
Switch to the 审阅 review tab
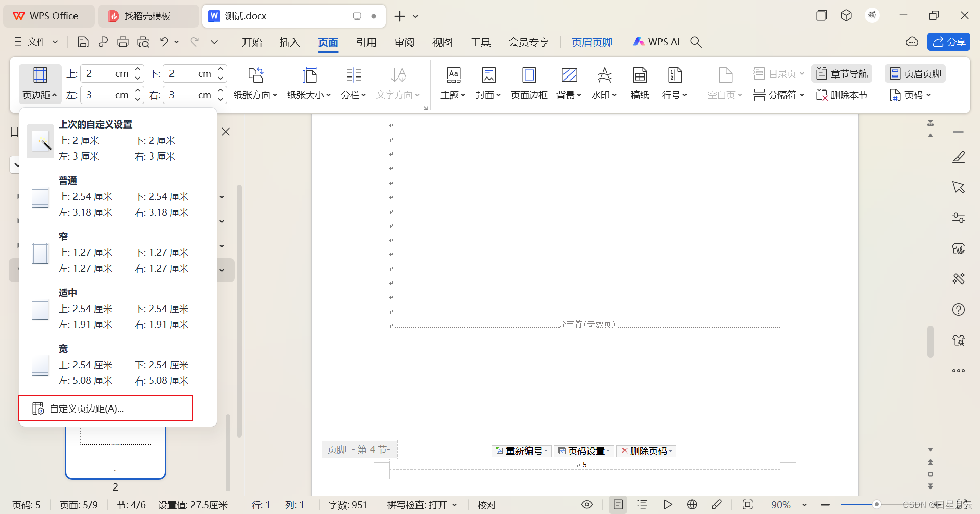tap(404, 42)
